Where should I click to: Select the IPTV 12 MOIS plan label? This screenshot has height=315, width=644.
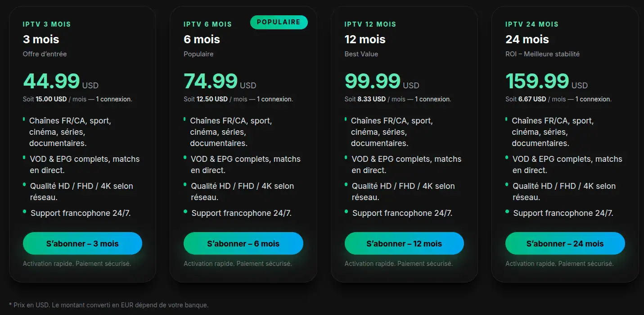pyautogui.click(x=370, y=24)
